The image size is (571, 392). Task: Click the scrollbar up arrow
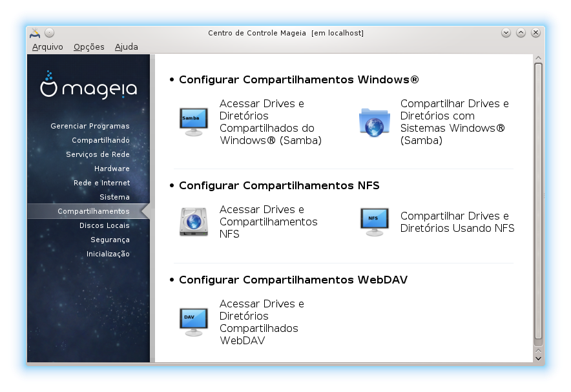538,58
